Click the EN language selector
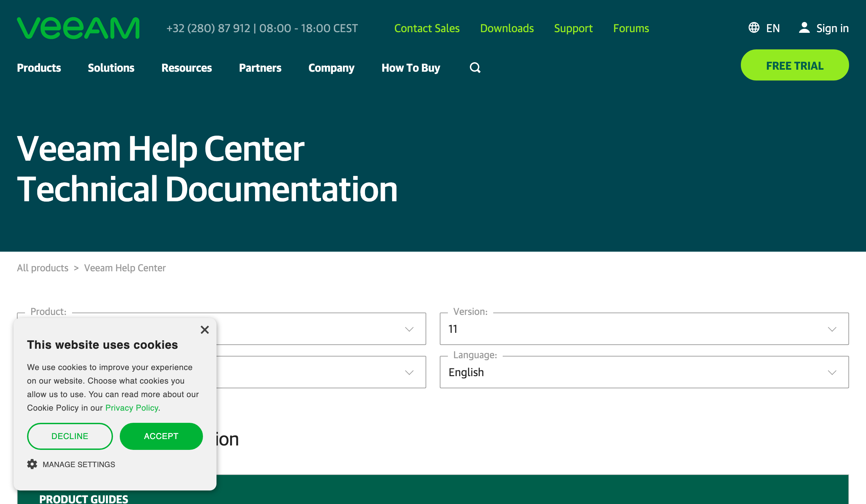Image resolution: width=866 pixels, height=504 pixels. click(x=773, y=28)
